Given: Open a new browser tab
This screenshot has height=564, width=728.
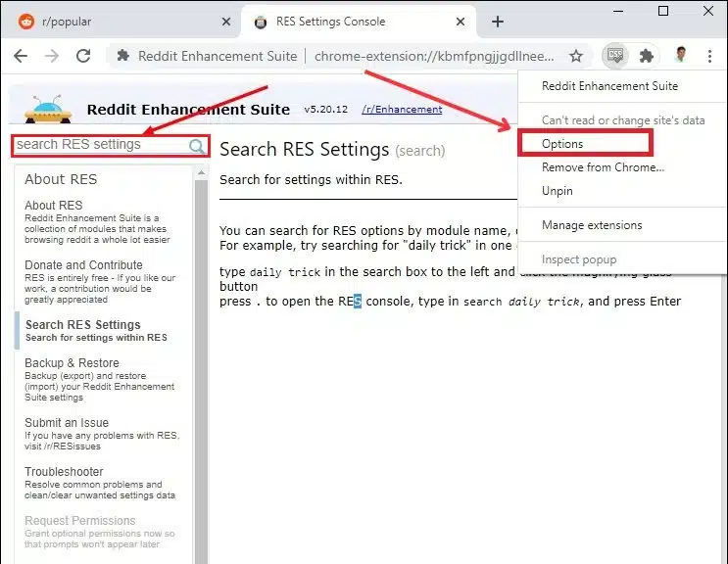Looking at the screenshot, I should [x=497, y=22].
